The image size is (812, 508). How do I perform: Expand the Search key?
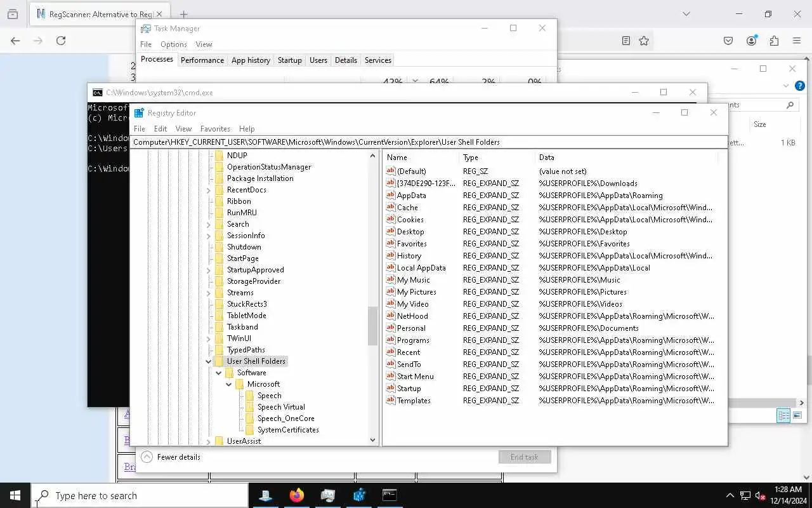click(x=209, y=224)
